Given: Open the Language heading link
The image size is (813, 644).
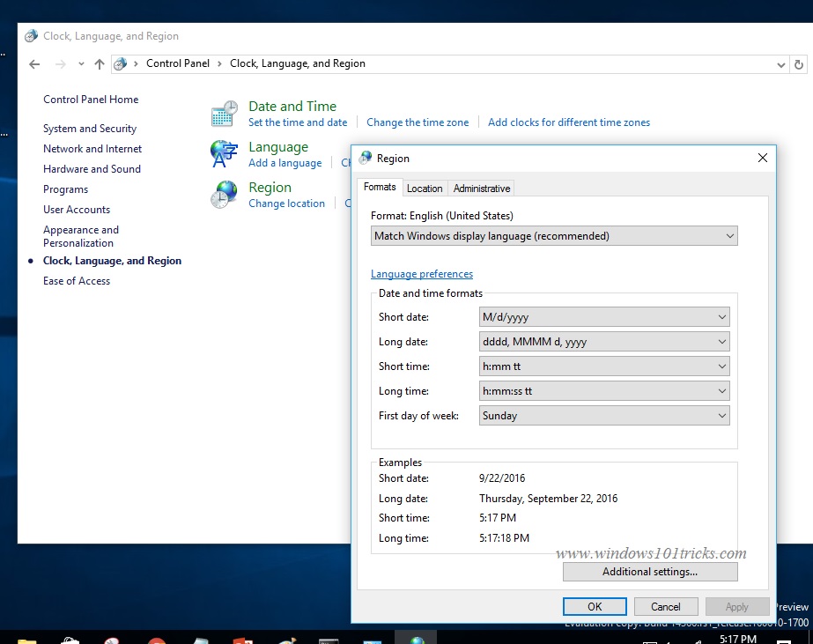Looking at the screenshot, I should [278, 147].
